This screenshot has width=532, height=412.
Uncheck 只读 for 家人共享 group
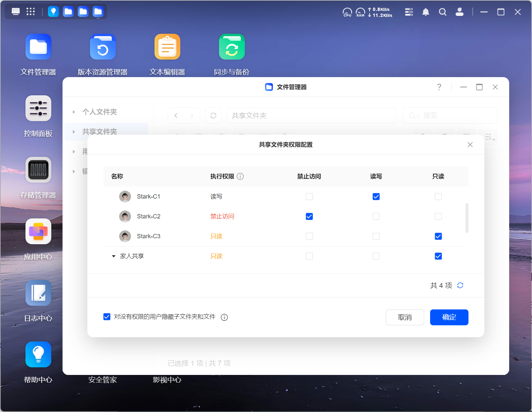(x=438, y=256)
